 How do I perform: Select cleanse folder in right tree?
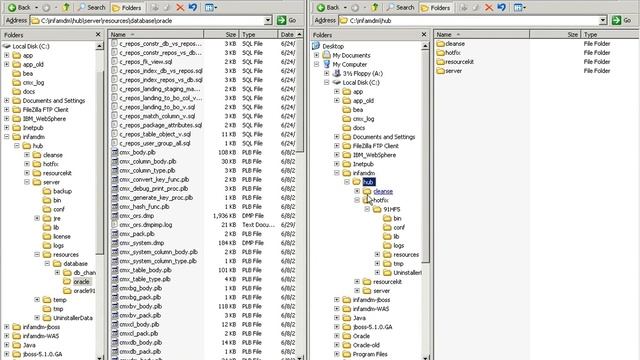[x=383, y=191]
